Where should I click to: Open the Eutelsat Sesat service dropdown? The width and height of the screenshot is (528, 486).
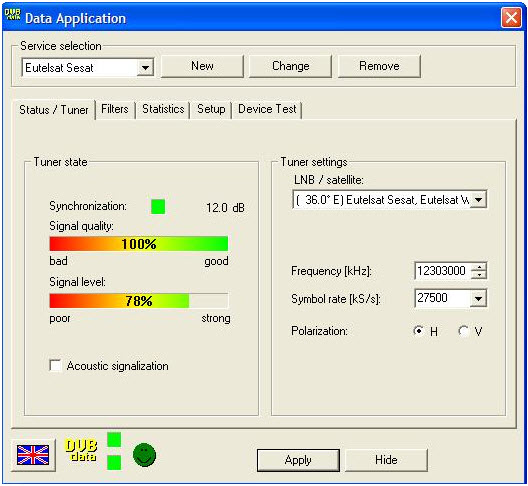tap(145, 68)
